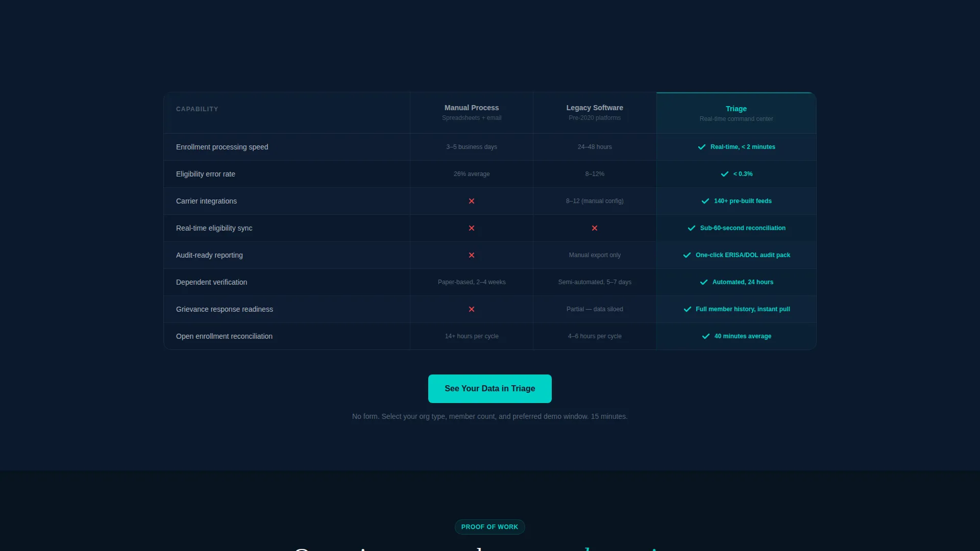The width and height of the screenshot is (980, 551).
Task: Click the Dependent verification row label
Action: (x=211, y=282)
